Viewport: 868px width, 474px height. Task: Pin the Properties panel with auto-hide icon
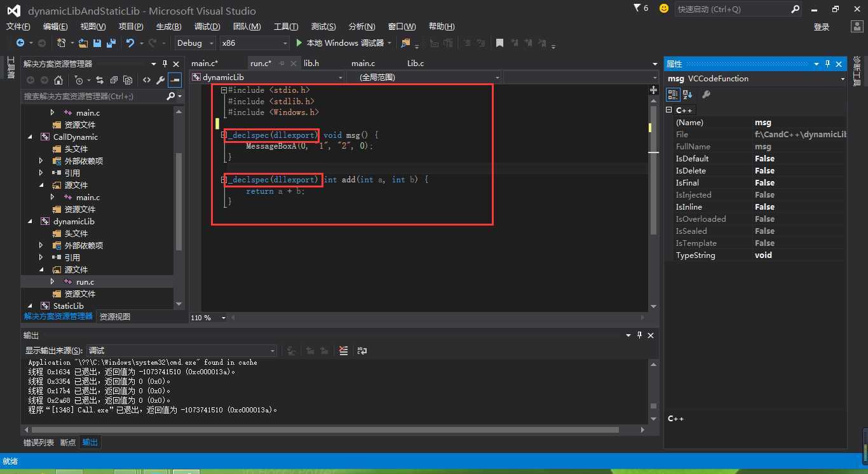tap(827, 64)
